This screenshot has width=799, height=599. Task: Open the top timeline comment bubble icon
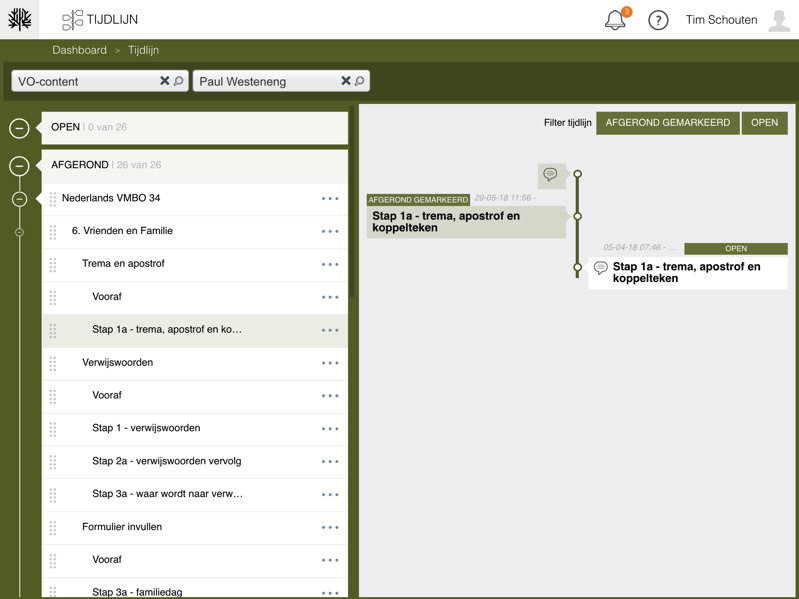(550, 175)
